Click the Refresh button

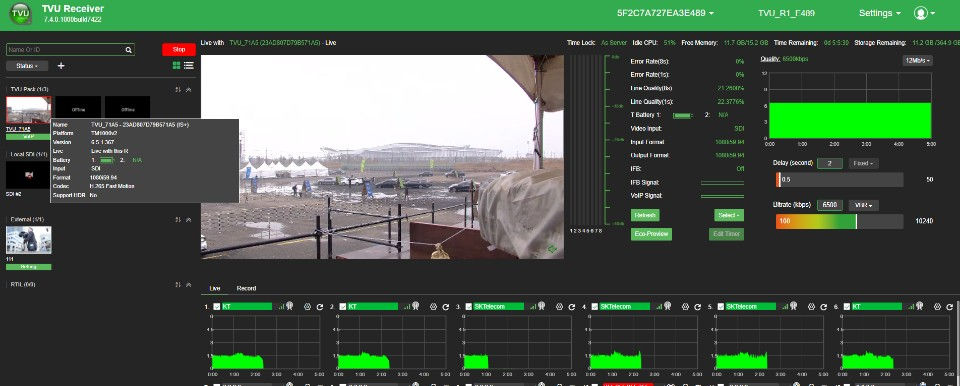point(645,215)
